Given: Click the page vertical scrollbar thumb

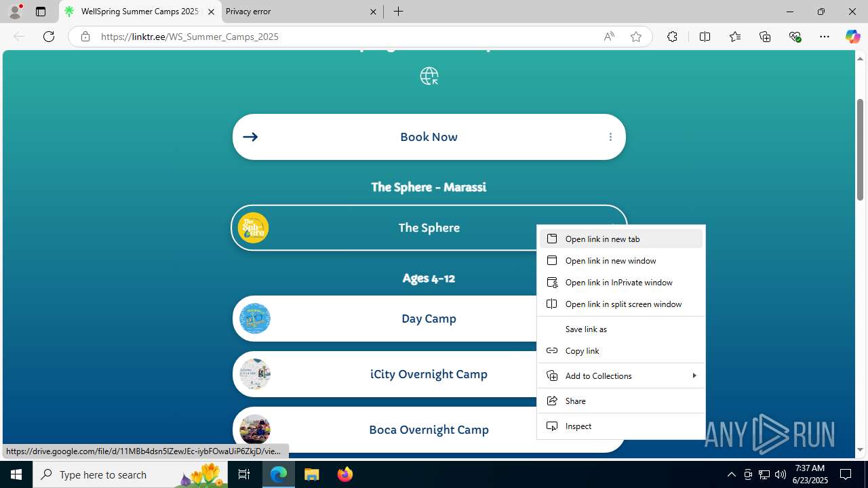Looking at the screenshot, I should point(860,149).
